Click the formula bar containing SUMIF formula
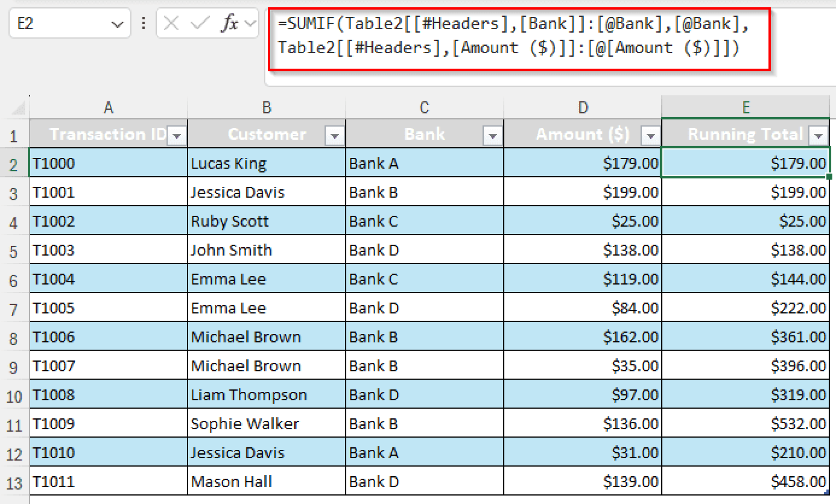The width and height of the screenshot is (836, 504). point(531,37)
